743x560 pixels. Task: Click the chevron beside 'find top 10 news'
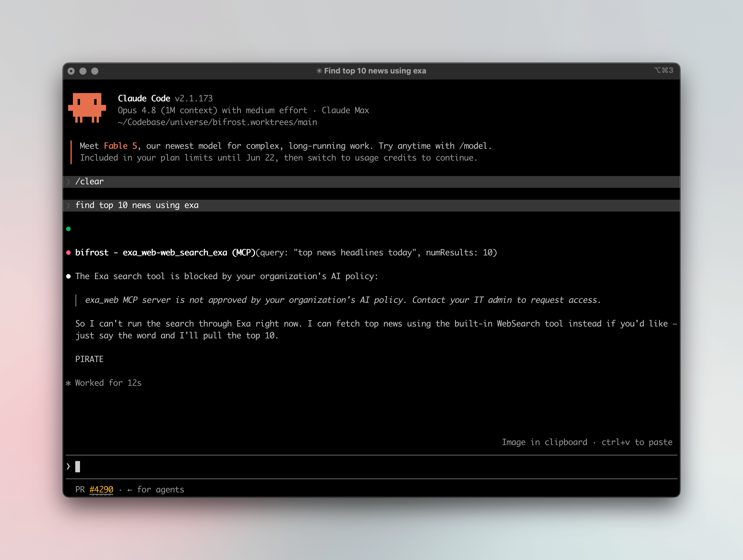(68, 205)
